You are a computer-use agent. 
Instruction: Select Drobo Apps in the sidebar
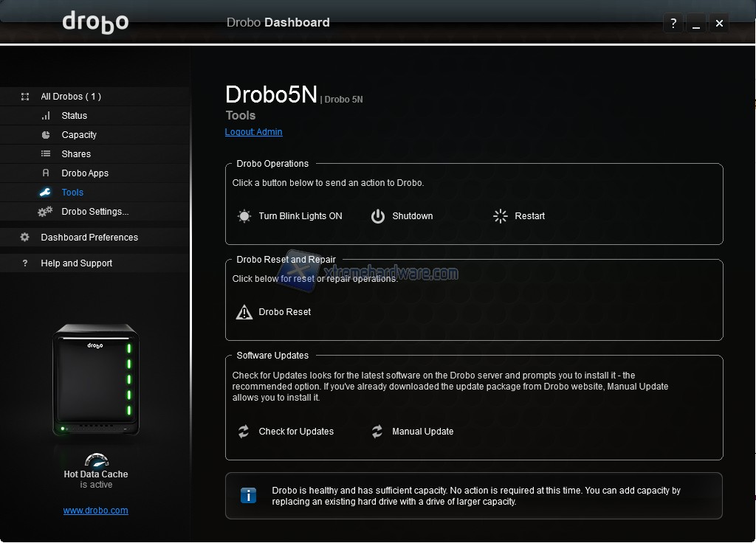click(85, 173)
